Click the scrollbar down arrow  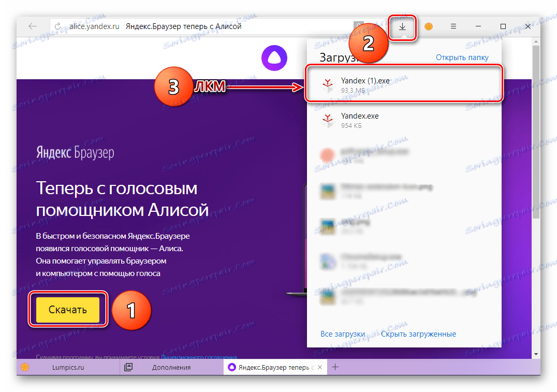click(x=536, y=354)
